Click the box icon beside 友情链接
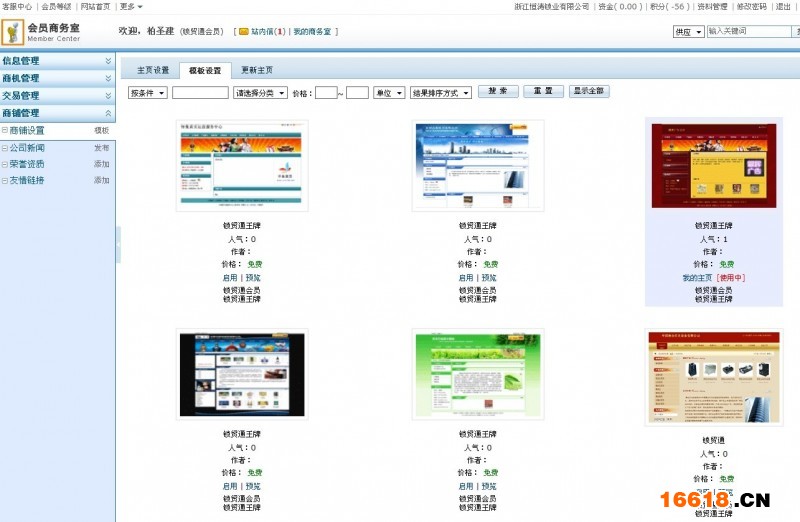 5,180
